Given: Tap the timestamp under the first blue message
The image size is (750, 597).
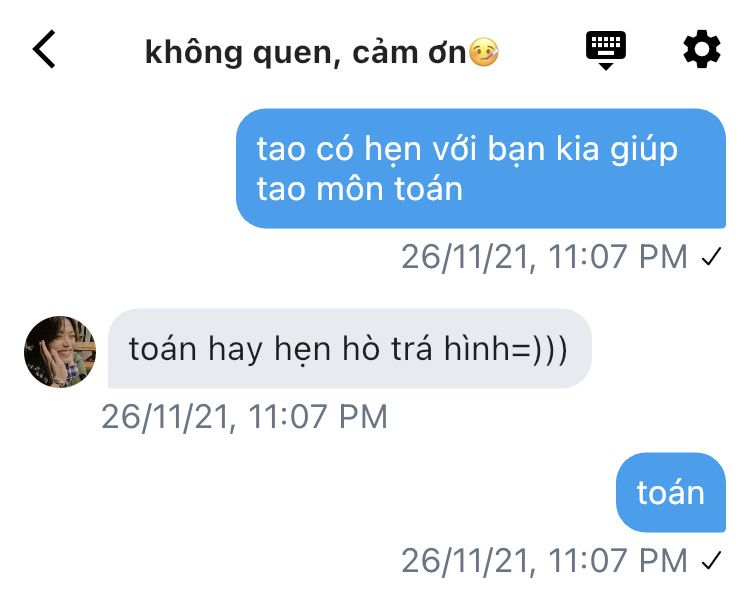Looking at the screenshot, I should [x=544, y=257].
